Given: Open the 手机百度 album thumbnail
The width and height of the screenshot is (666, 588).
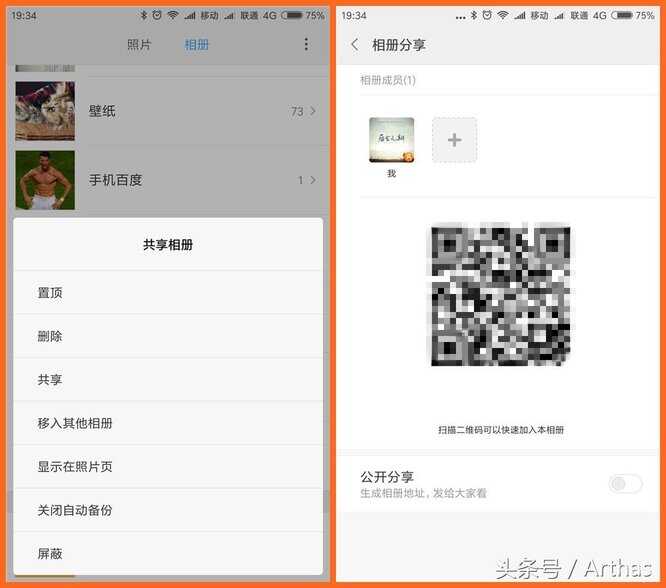Looking at the screenshot, I should (45, 180).
